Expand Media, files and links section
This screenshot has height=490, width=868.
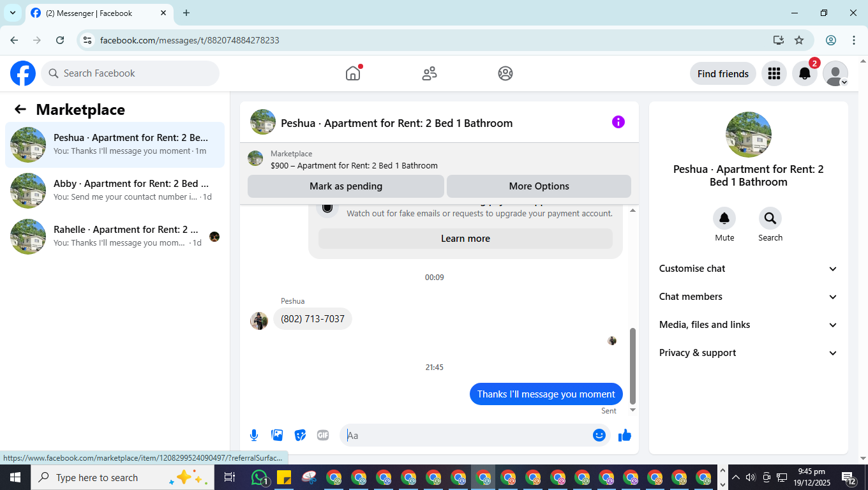pyautogui.click(x=748, y=325)
